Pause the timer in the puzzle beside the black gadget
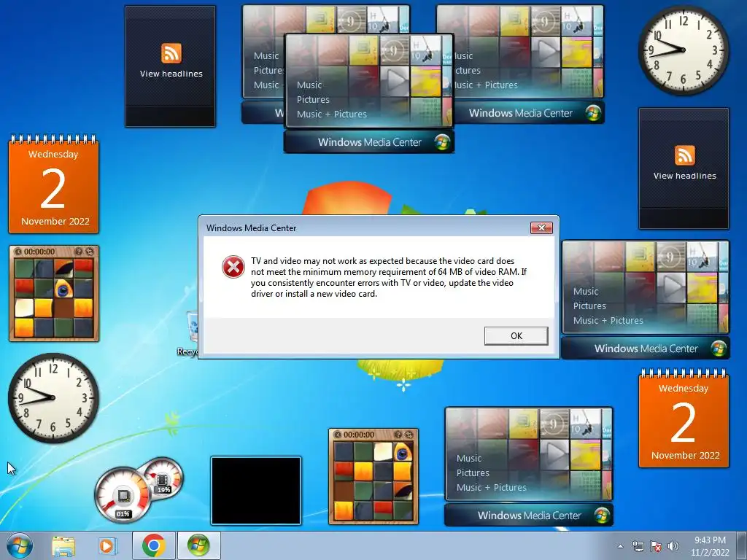 (x=338, y=435)
